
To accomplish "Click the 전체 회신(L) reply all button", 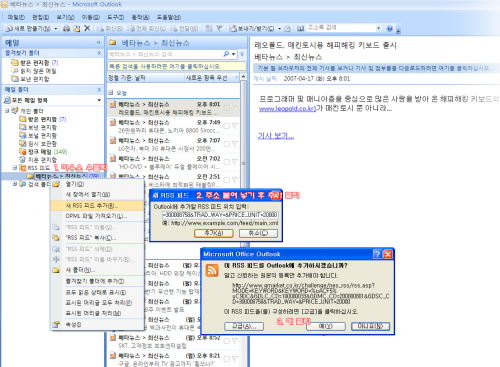I will tap(147, 29).
